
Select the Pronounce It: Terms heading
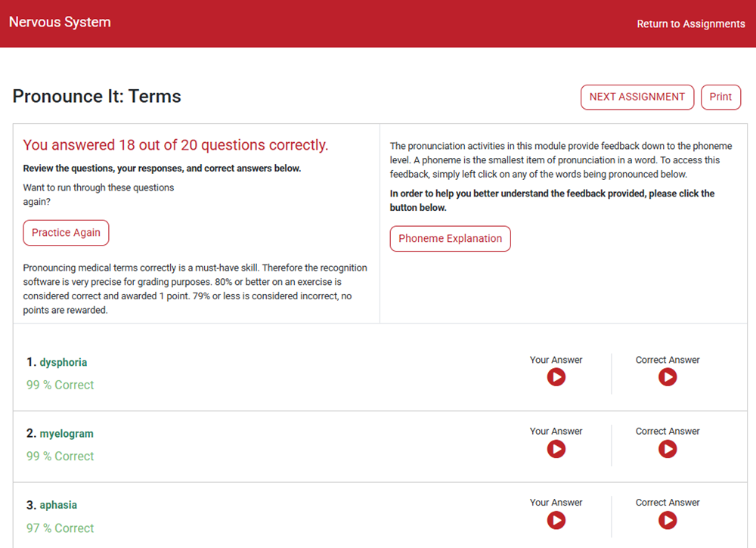(96, 96)
